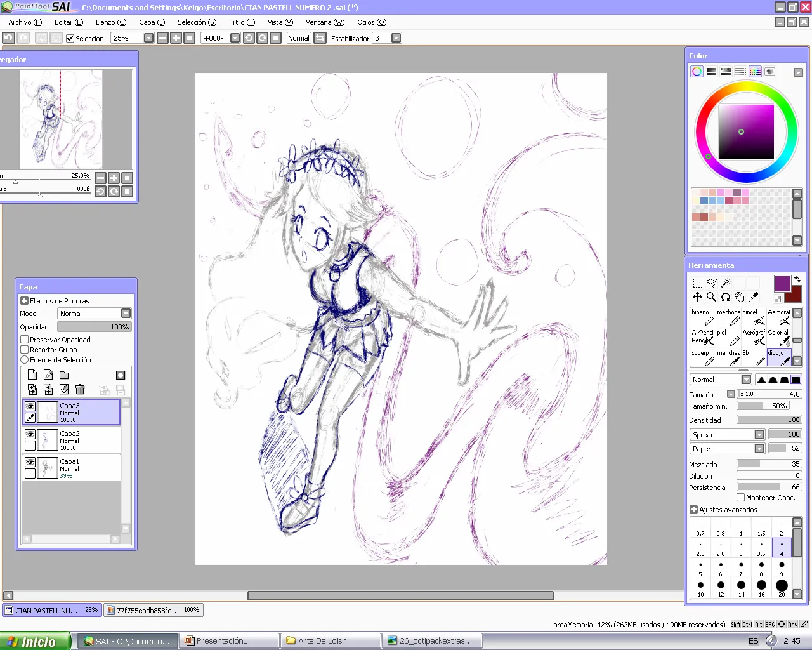Screen dimensions: 812x650
Task: Toggle the Capa2 layer link box
Action: tap(30, 446)
